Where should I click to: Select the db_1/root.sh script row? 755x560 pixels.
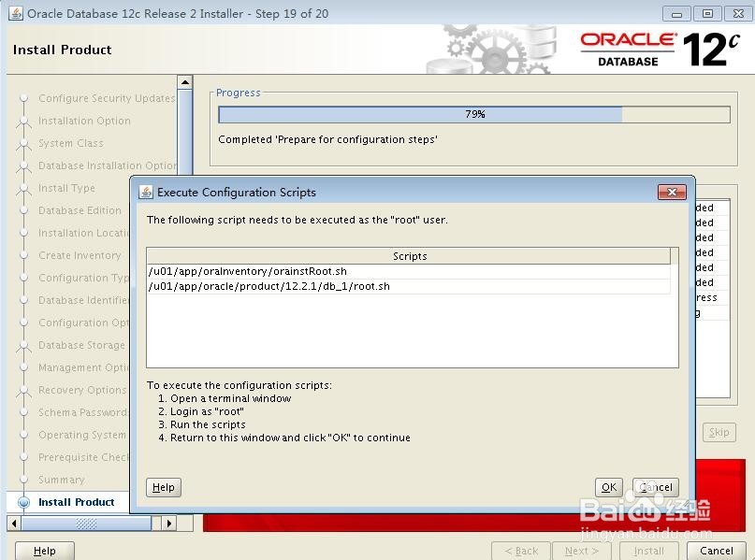pyautogui.click(x=408, y=286)
